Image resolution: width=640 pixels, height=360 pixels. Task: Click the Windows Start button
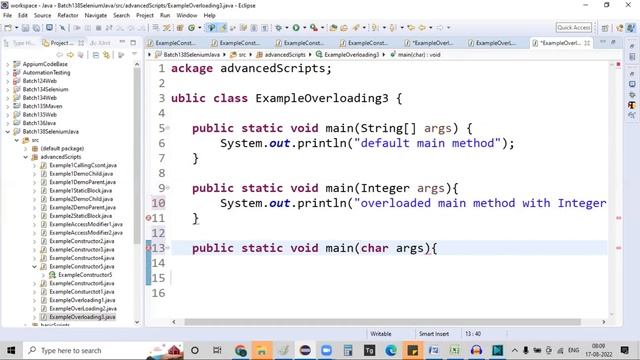tap(11, 351)
